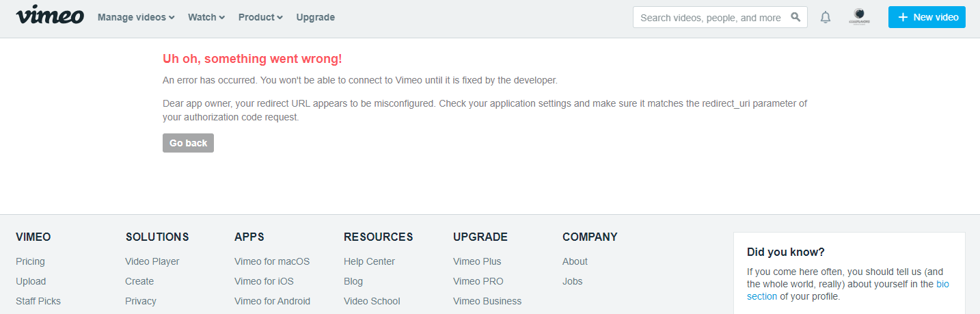Open the notifications bell

coord(826,17)
